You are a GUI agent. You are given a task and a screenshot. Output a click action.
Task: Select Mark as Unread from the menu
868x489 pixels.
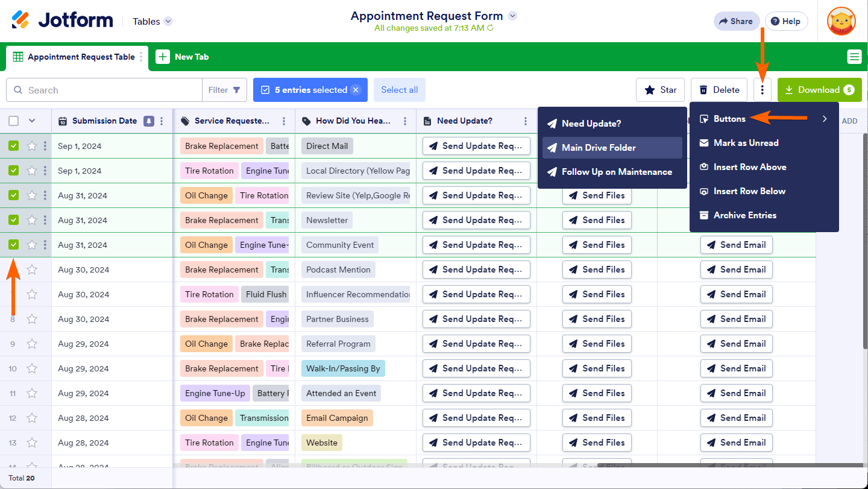tap(764, 143)
